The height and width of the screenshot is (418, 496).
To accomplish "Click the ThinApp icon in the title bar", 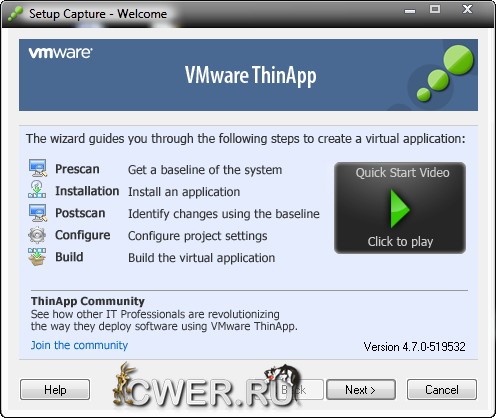I will (x=15, y=14).
